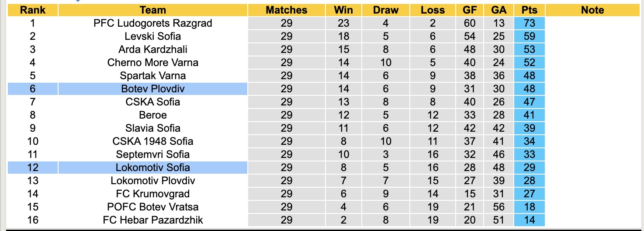Click the Loss column header
The image size is (644, 231).
[x=433, y=10]
